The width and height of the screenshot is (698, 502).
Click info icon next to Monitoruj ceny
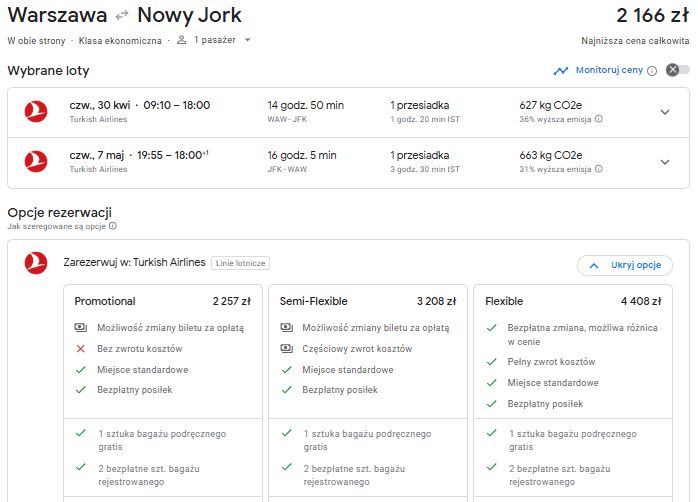652,71
